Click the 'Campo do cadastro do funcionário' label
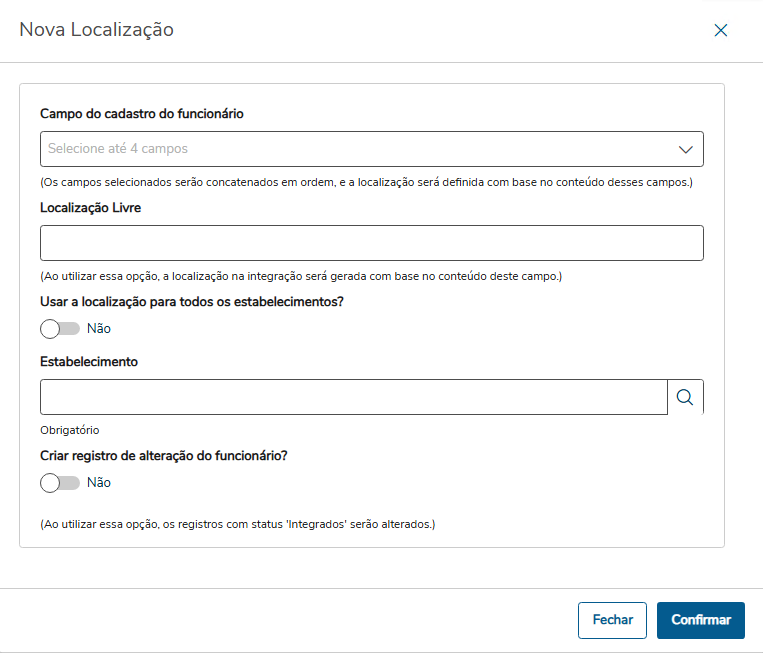The image size is (763, 653). tap(142, 114)
